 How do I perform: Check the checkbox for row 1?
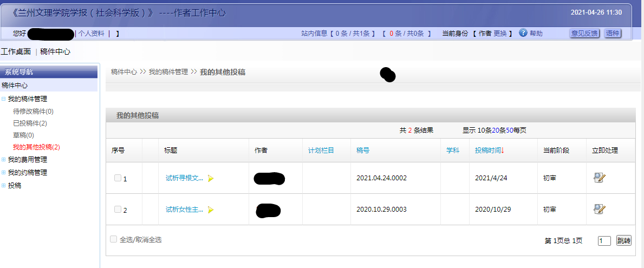[118, 178]
